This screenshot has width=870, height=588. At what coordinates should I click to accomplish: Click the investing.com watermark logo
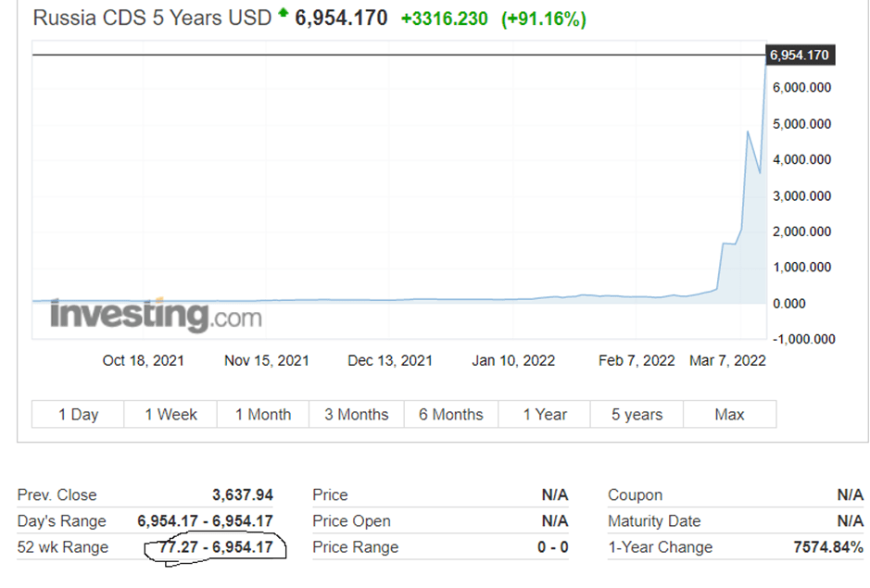coord(156,316)
